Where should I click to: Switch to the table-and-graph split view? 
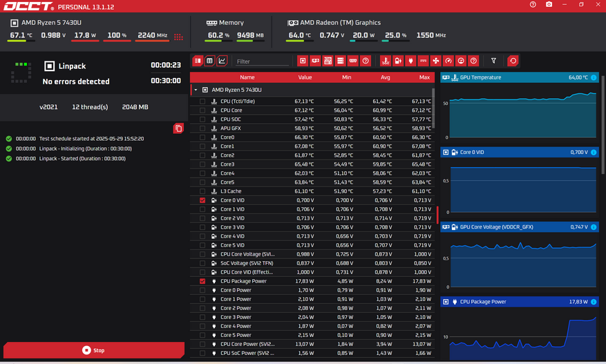[x=198, y=61]
